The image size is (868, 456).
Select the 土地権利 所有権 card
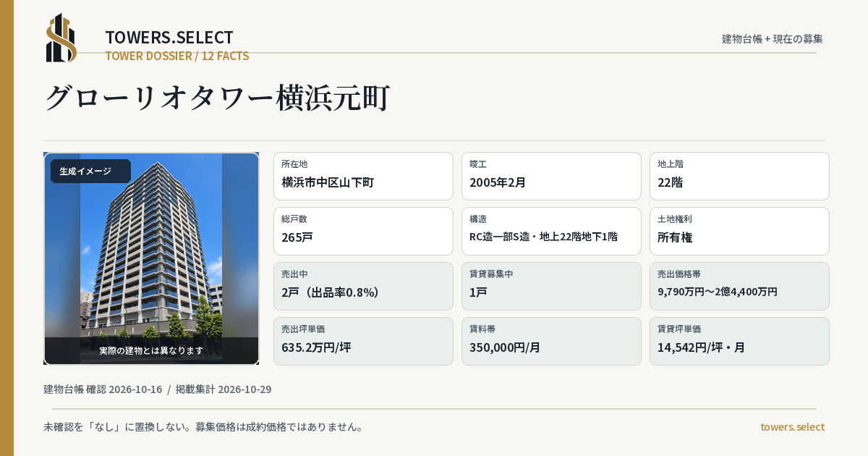click(739, 231)
